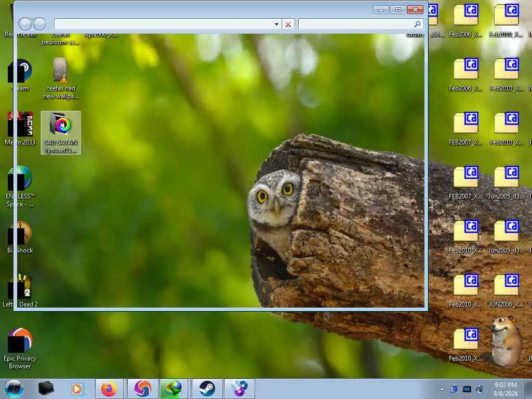
Task: Open the media player taskbar icon
Action: point(77,389)
